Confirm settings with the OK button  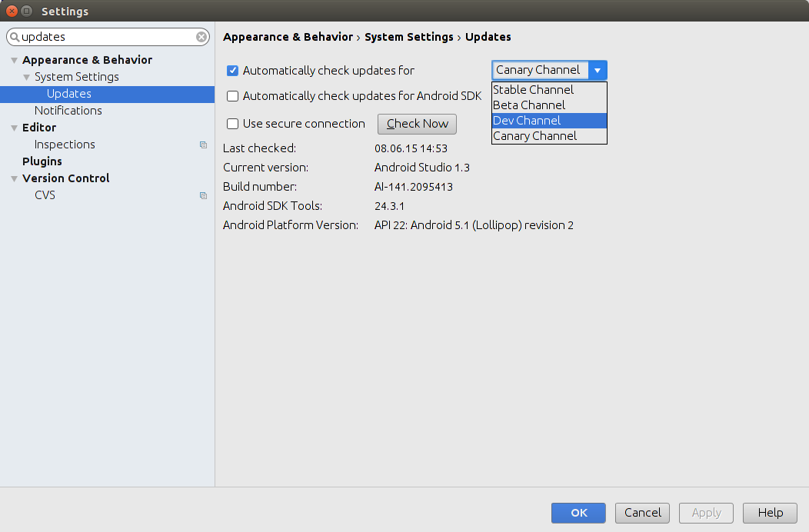[578, 513]
